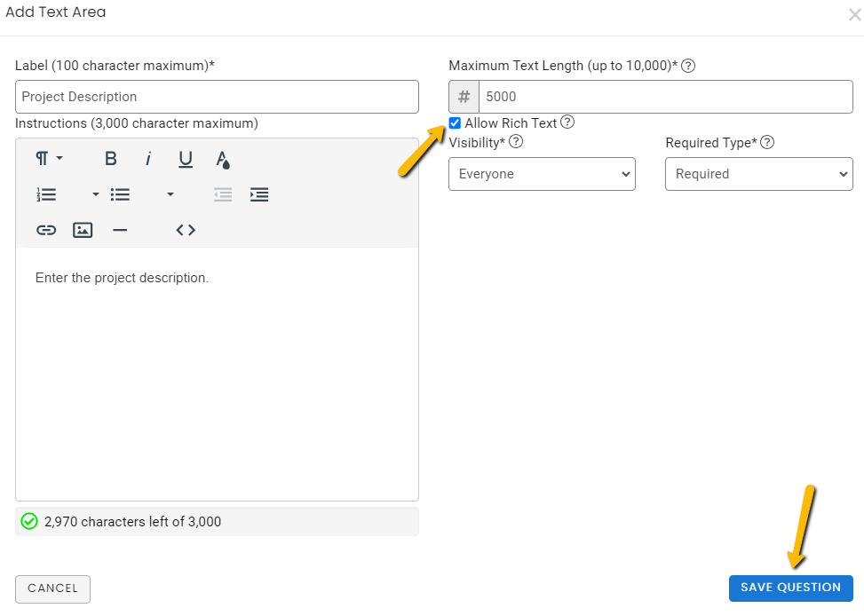Click the Maximum Text Length field
This screenshot has width=864, height=616.
(666, 97)
